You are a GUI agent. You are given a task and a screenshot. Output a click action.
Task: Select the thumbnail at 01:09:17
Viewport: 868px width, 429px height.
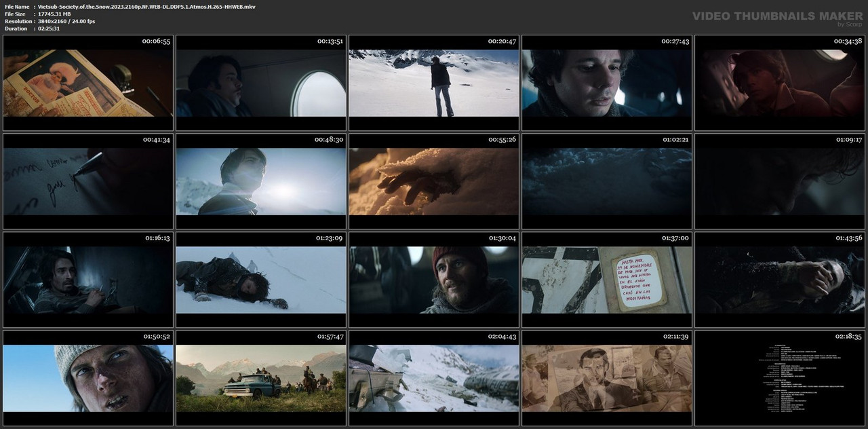coord(780,181)
